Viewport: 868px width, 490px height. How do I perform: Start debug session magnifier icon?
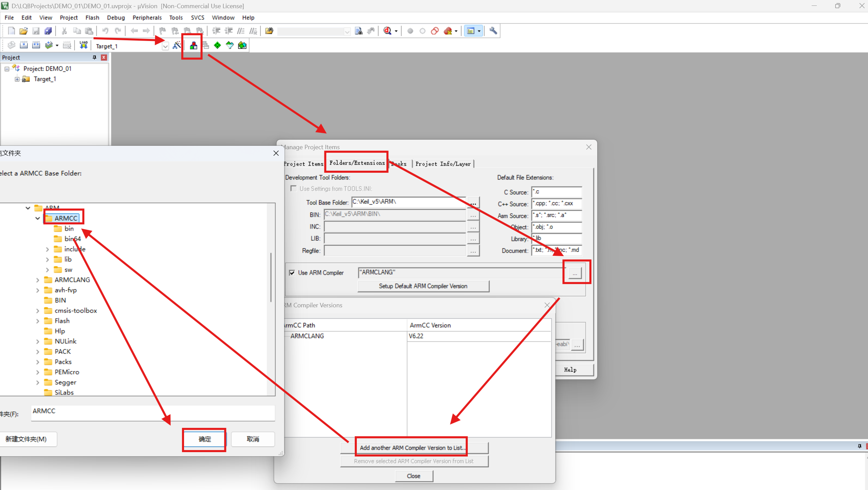(x=387, y=31)
